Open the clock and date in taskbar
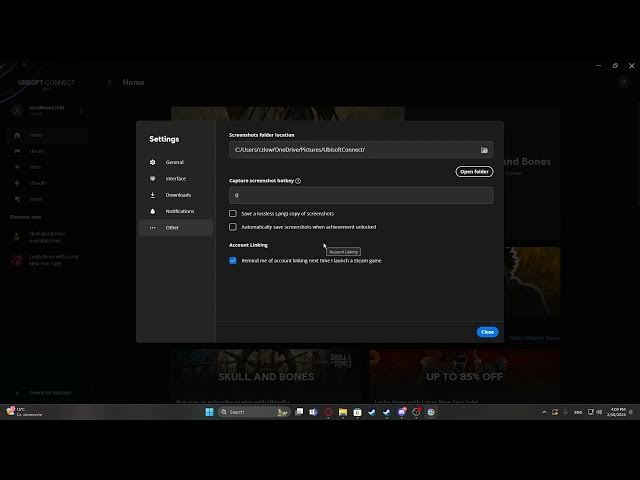 (x=616, y=412)
